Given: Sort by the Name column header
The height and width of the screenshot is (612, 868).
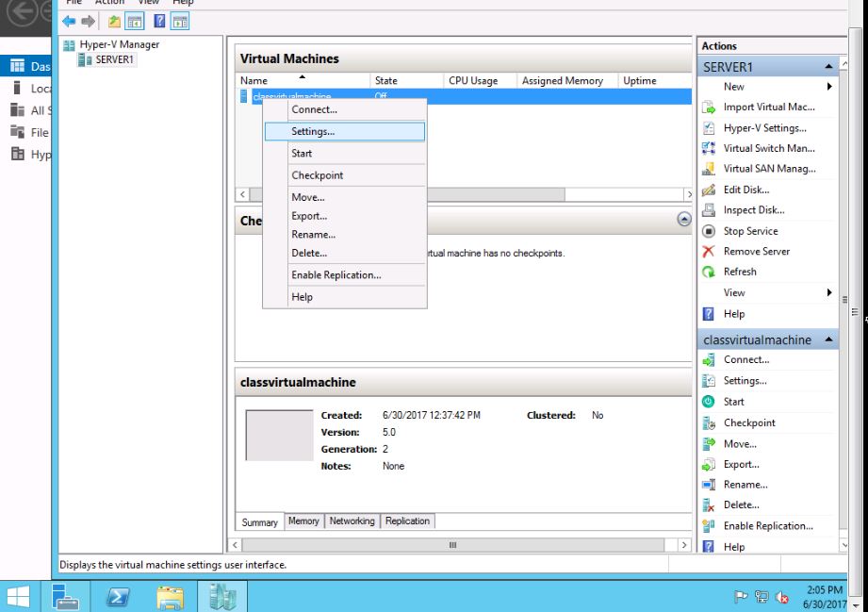Looking at the screenshot, I should click(x=303, y=81).
